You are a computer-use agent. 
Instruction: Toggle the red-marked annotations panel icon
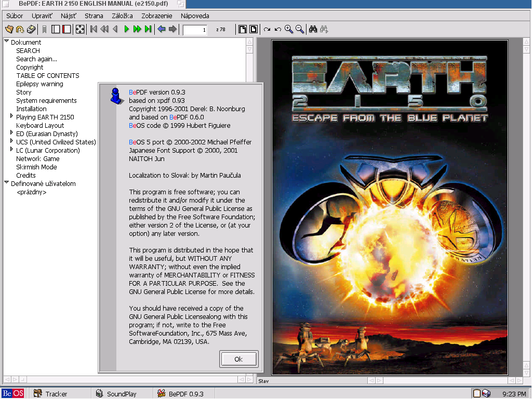coord(66,29)
